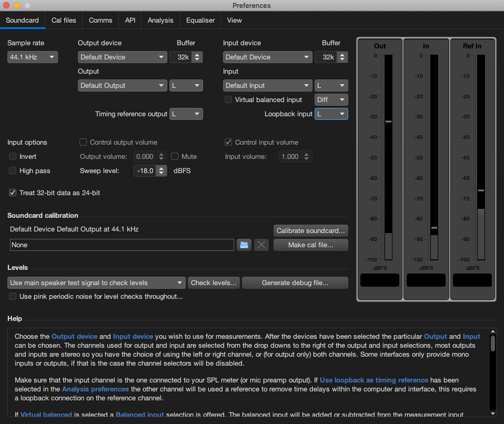
Task: Click the Input volume 1.000 field
Action: [x=290, y=156]
